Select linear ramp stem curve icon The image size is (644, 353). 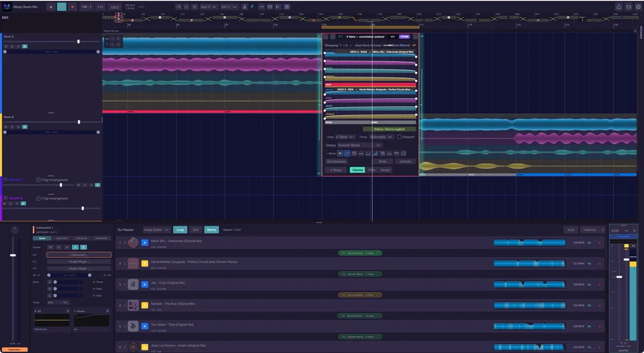[x=347, y=153]
